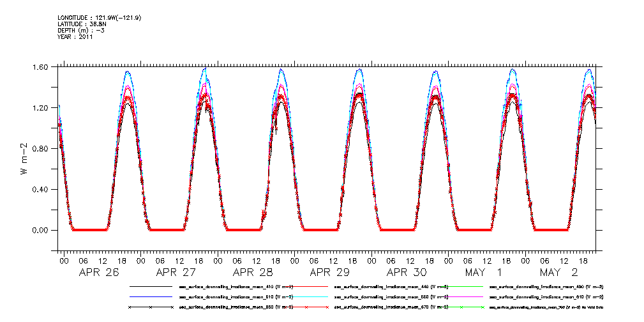Click the 06 hour tick label above MAY 2

(544, 260)
